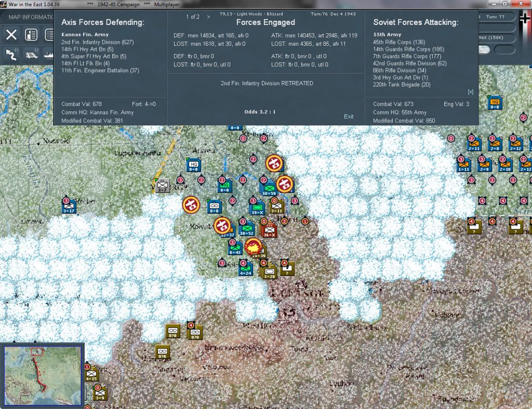Select the F1 movement mode arrow icon
Screen dimensions: 532x409
pos(12,54)
